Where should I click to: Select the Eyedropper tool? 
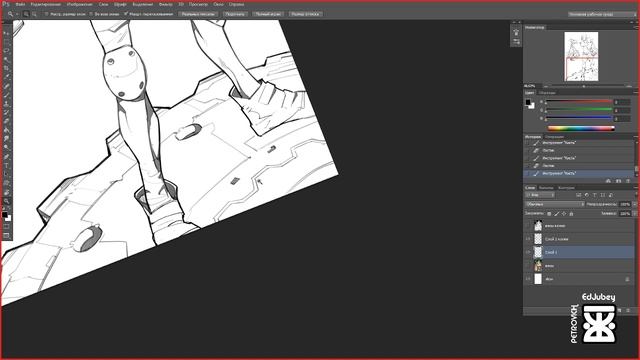tap(6, 77)
